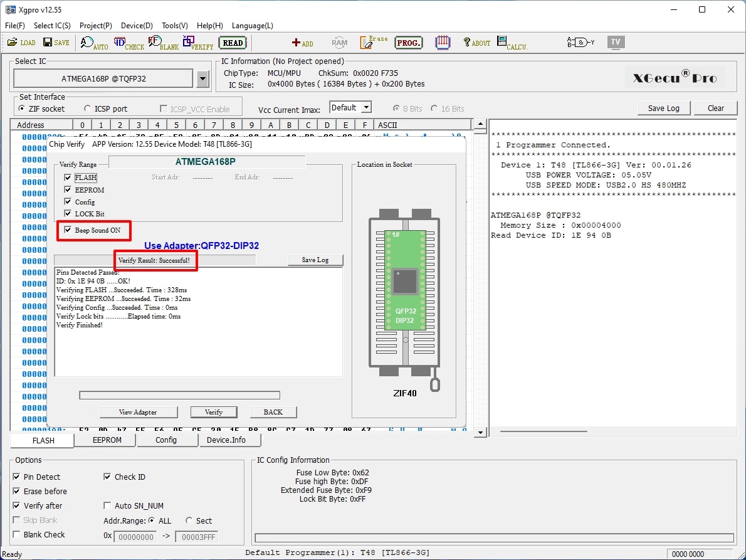
Task: Click the PROG. program toolbar icon
Action: [x=409, y=43]
